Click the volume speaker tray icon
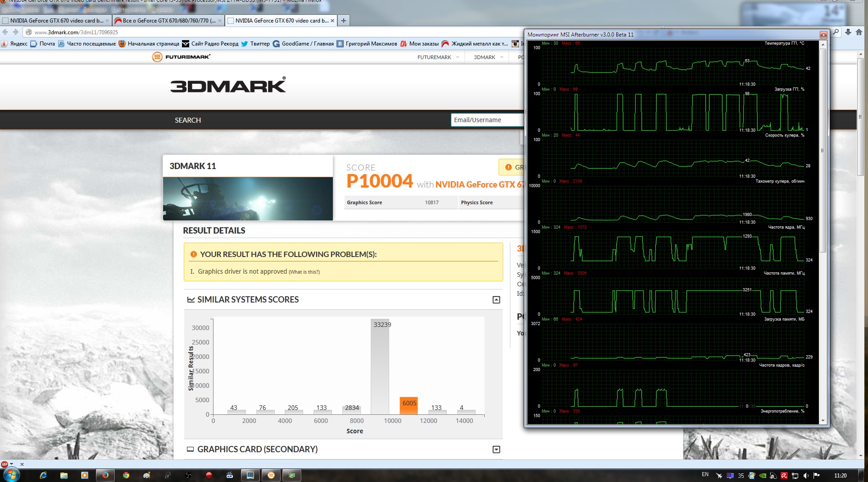This screenshot has height=482, width=868. coord(806,475)
